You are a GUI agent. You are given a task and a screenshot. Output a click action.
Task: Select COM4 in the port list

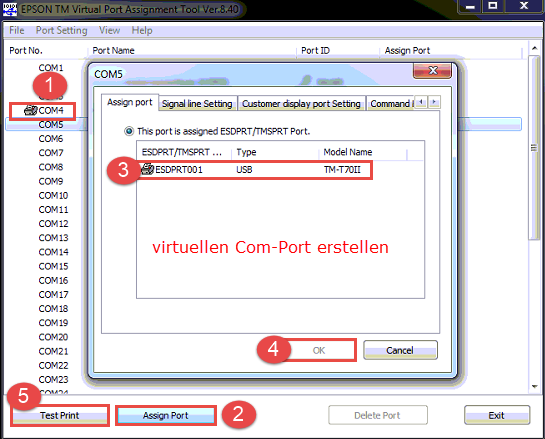[51, 111]
